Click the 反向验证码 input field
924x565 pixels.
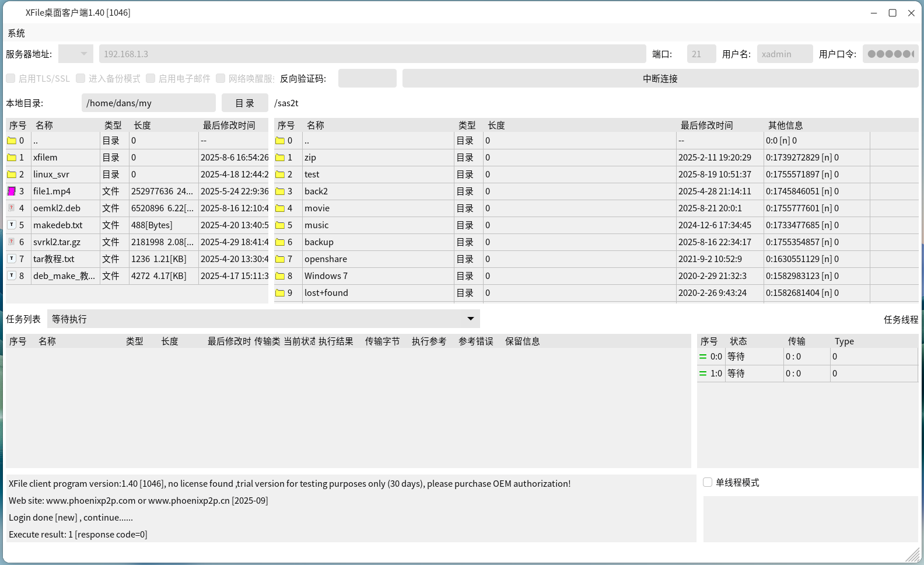(367, 78)
